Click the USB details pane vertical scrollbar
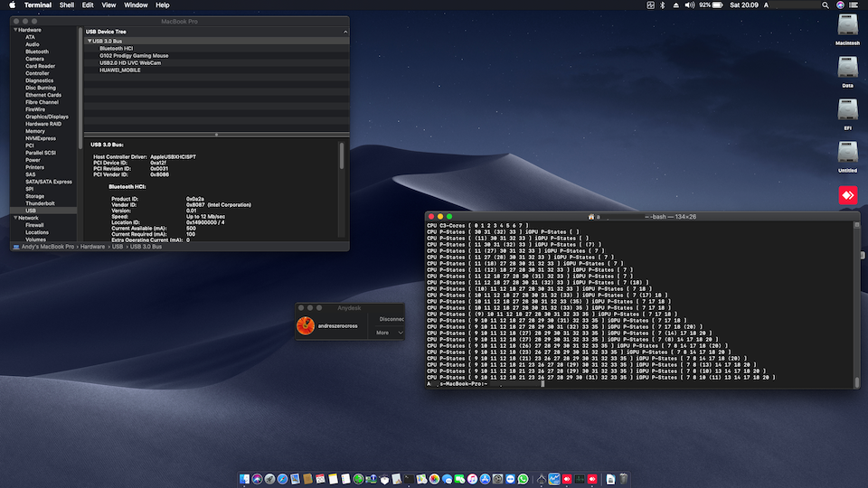This screenshot has height=488, width=868. [341, 156]
